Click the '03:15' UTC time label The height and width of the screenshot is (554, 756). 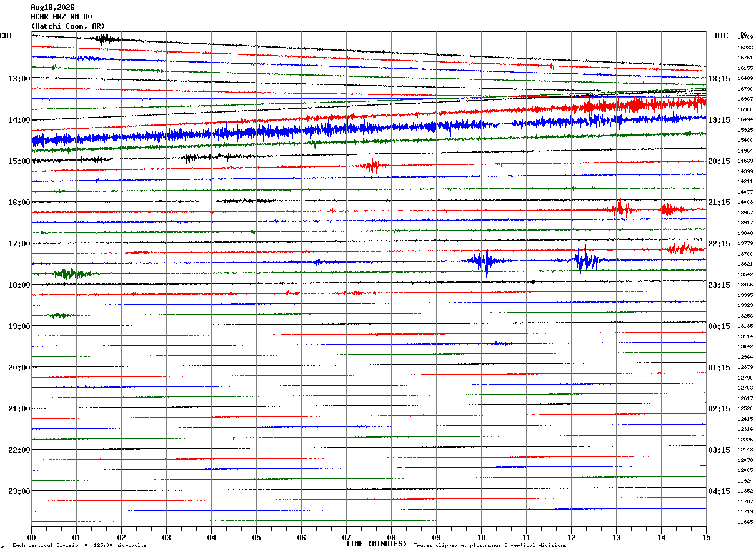tap(719, 450)
